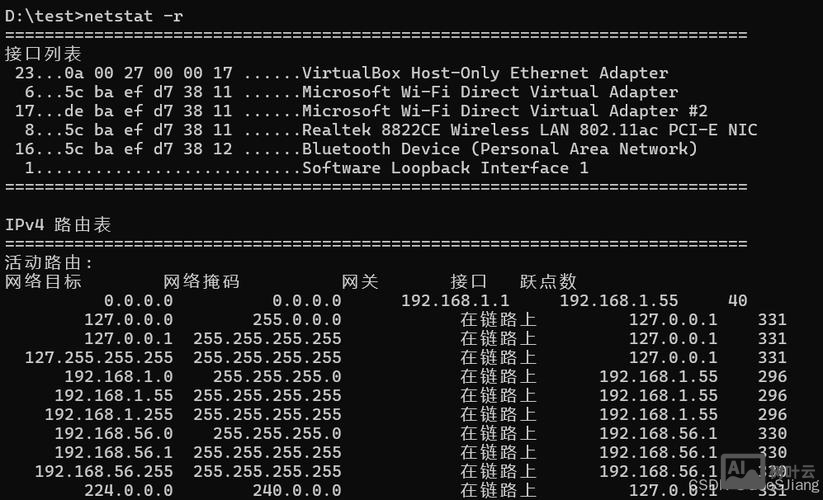Screen dimensions: 823x500
Task: Click the Microsoft Wi-Fi Direct Virtual Adapter #2 entry
Action: tap(504, 111)
